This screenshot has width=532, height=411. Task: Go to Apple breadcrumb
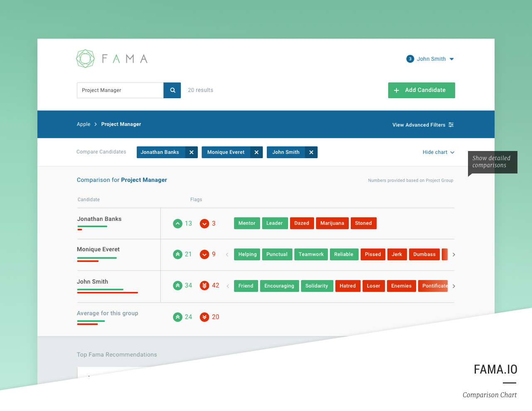pos(84,124)
